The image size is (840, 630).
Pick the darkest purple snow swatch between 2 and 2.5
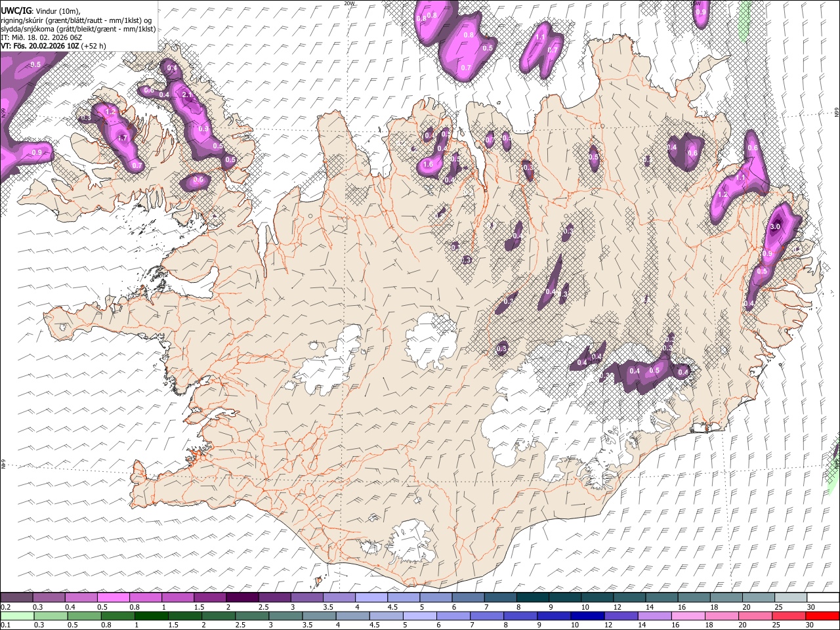242,598
